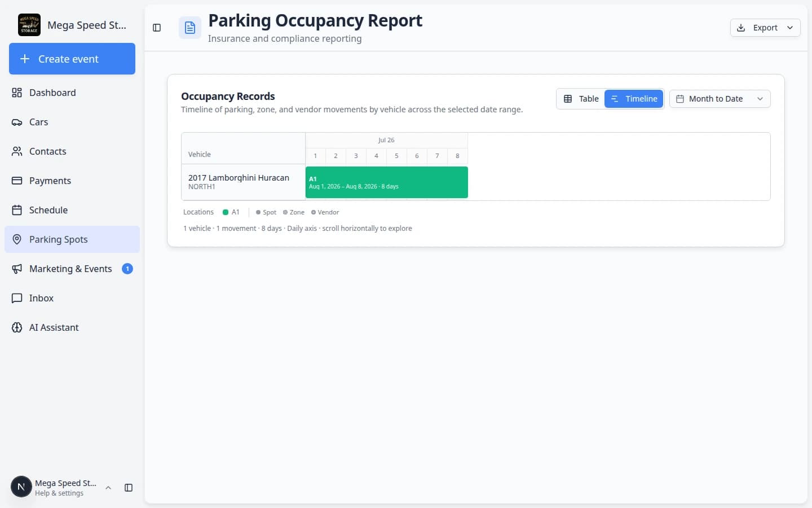Select Parking Spots in sidebar
812x508 pixels.
pyautogui.click(x=72, y=239)
